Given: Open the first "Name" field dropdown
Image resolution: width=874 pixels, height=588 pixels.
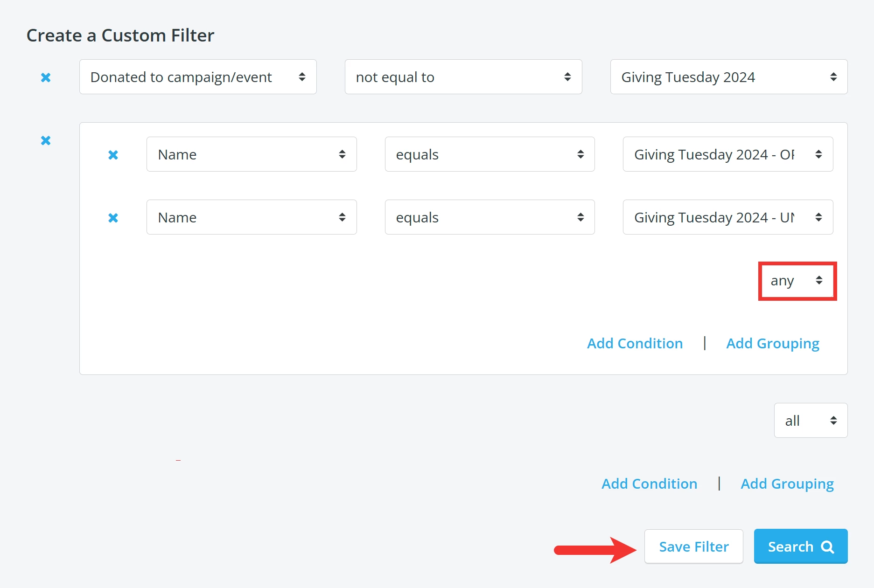Looking at the screenshot, I should click(x=251, y=154).
